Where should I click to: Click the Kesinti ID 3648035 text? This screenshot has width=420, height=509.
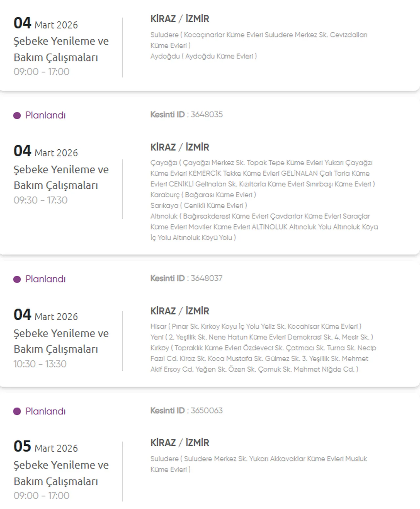click(x=186, y=115)
